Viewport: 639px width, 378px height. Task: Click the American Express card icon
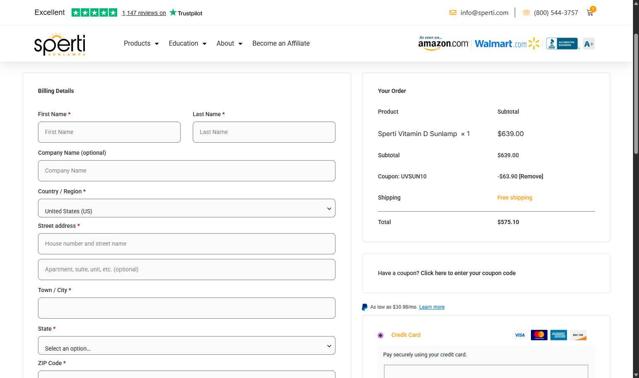click(558, 335)
